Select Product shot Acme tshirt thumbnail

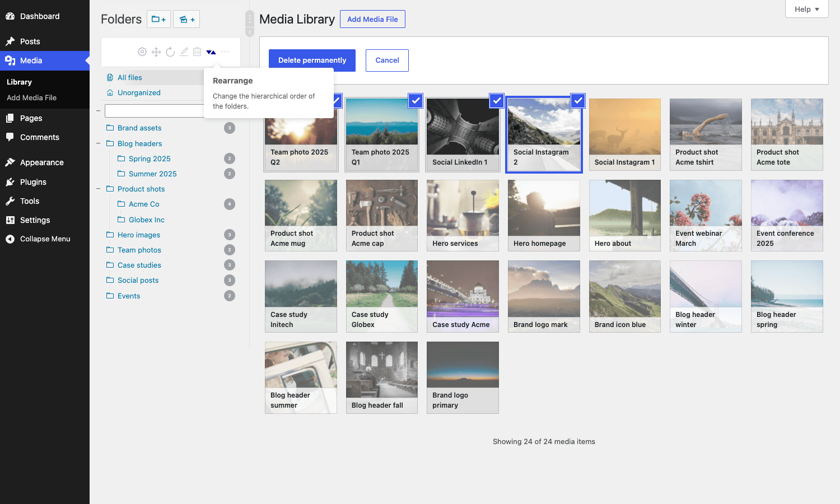(706, 134)
